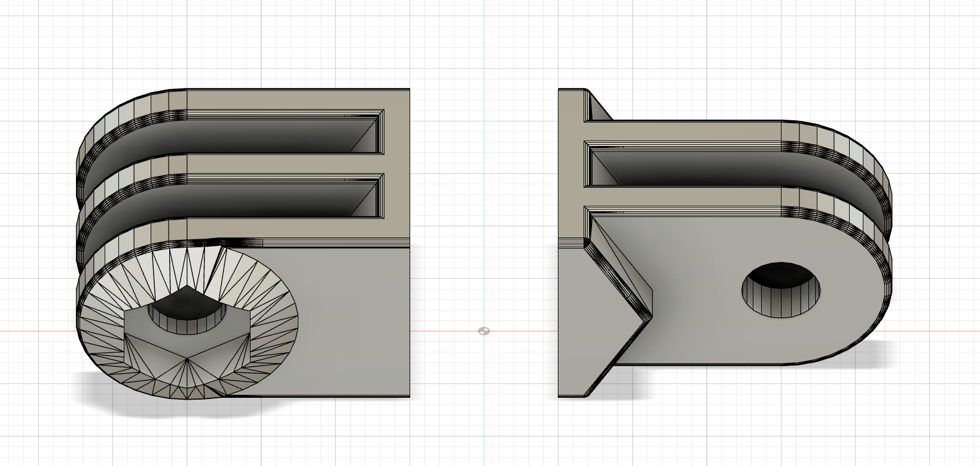Click the round hole inside the hex recess
This screenshot has width=980, height=466.
click(x=187, y=317)
